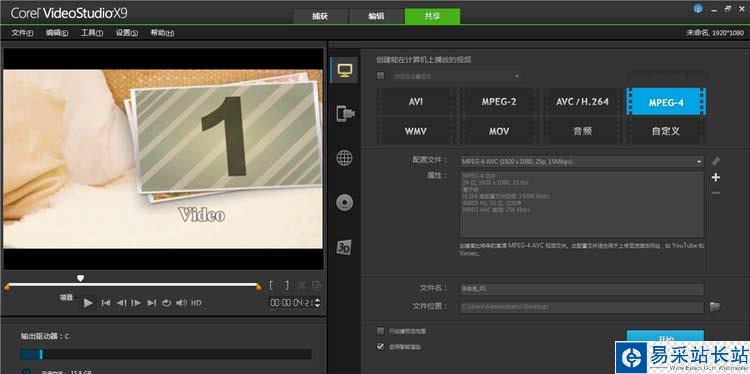Play the preview
This screenshot has height=374, width=750.
pos(88,303)
